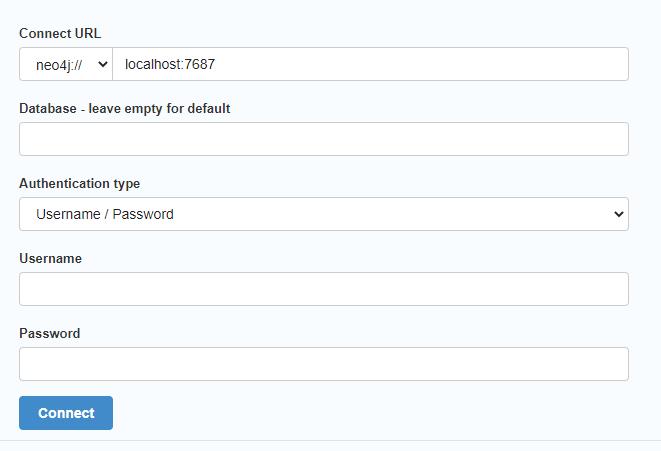Click the Authentication type label

pos(80,184)
